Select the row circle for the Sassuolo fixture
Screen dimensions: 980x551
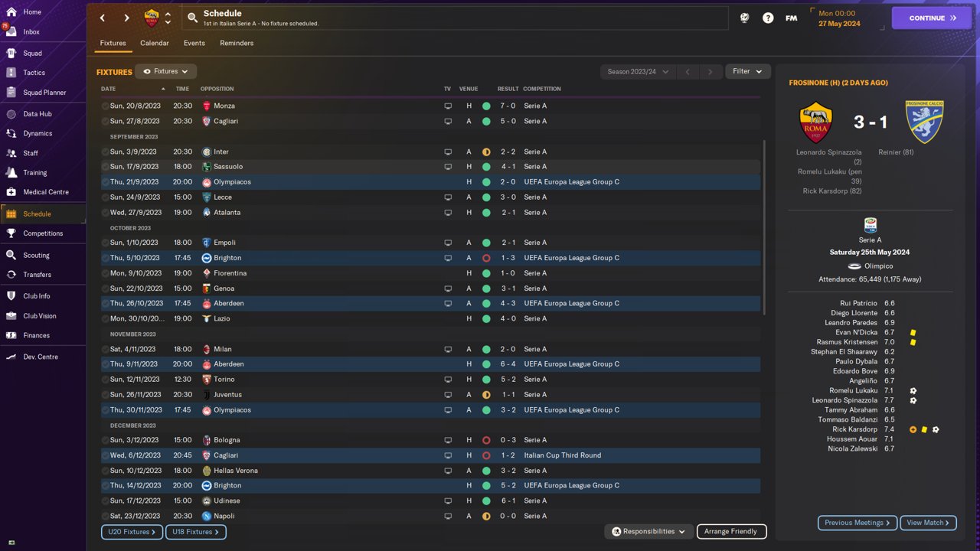pyautogui.click(x=105, y=167)
